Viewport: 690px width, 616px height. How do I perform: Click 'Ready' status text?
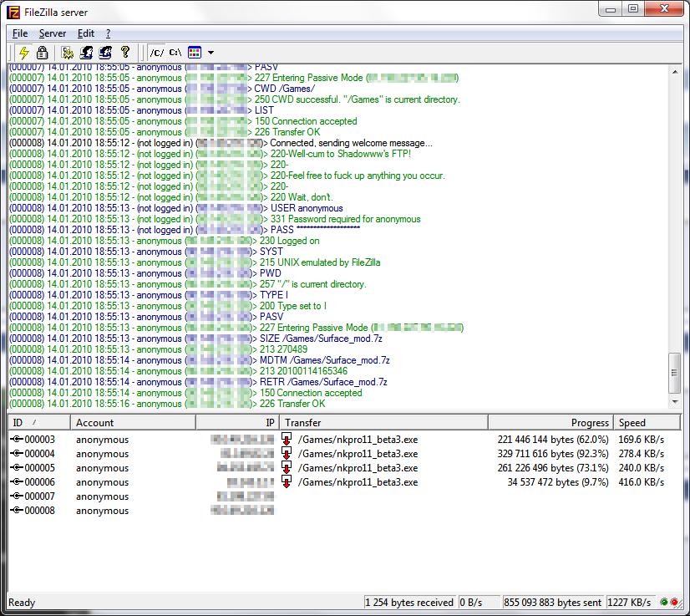pos(22,603)
